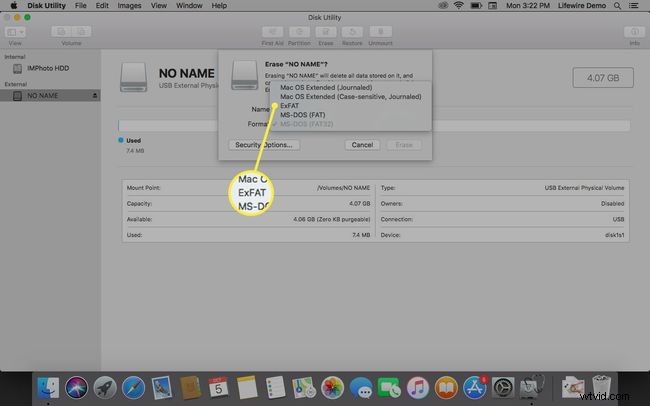Select Mac OS Extended (Journaled) format
This screenshot has width=650, height=406.
pyautogui.click(x=326, y=88)
